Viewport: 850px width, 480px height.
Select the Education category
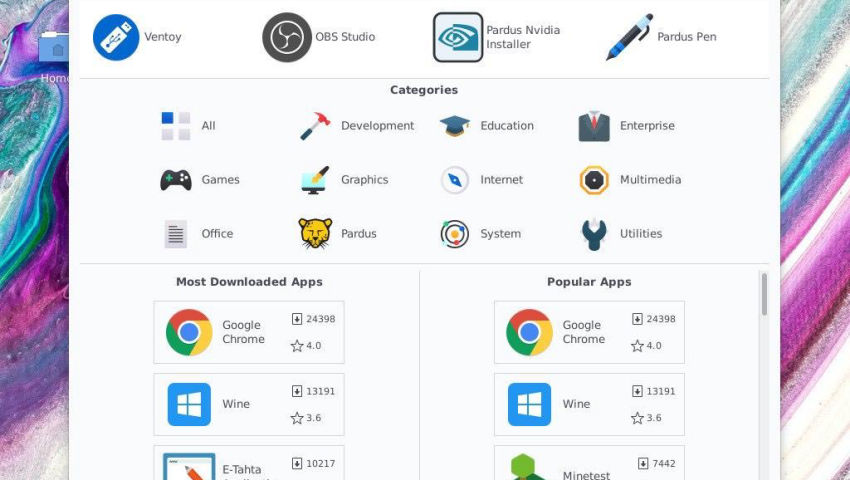487,126
